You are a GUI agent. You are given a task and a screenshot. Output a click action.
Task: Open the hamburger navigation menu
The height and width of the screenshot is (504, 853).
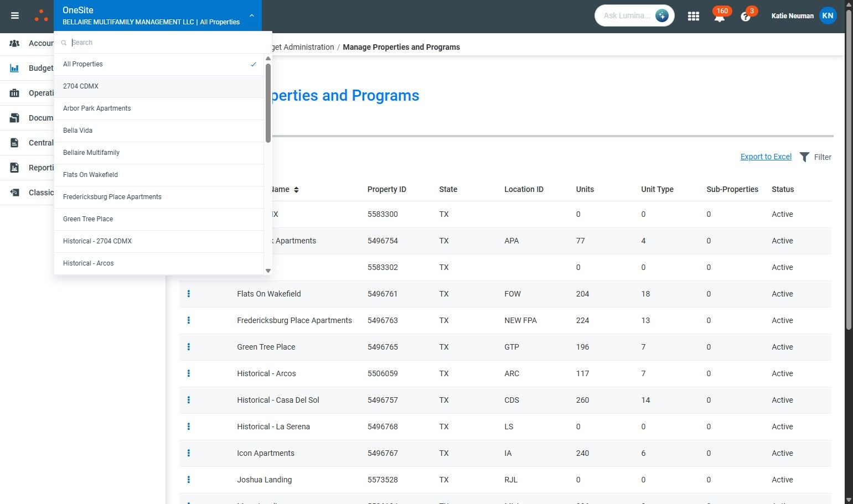tap(15, 15)
